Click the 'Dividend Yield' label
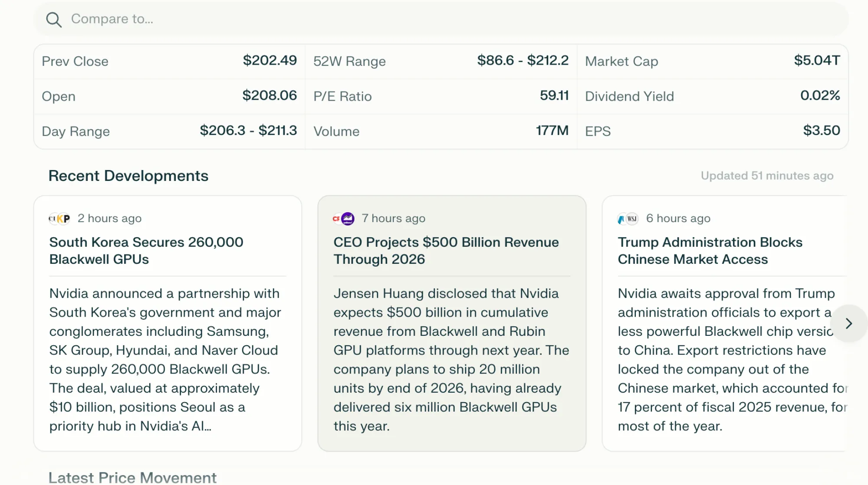The height and width of the screenshot is (485, 868). (x=629, y=96)
